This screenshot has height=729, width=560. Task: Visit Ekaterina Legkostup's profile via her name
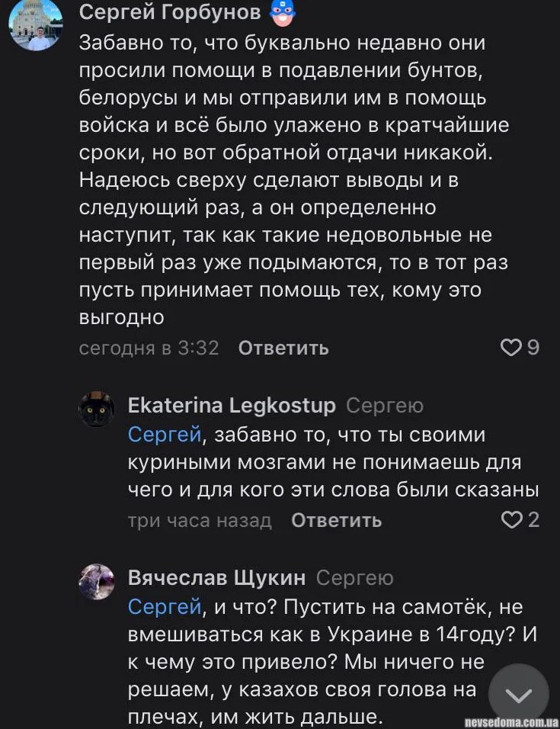click(232, 405)
